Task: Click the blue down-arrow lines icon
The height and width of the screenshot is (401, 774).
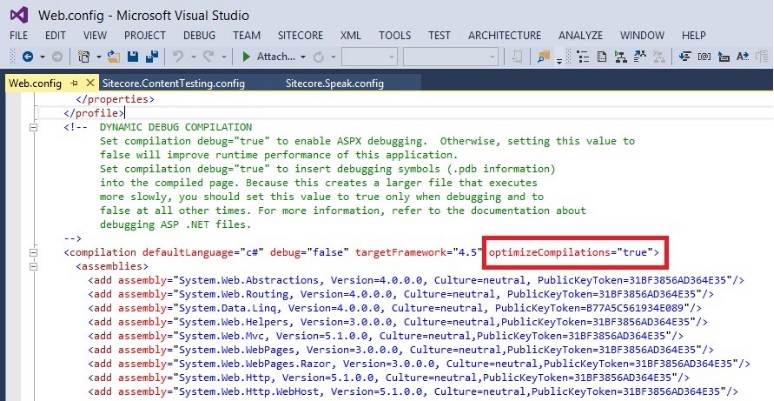Action: click(x=685, y=57)
